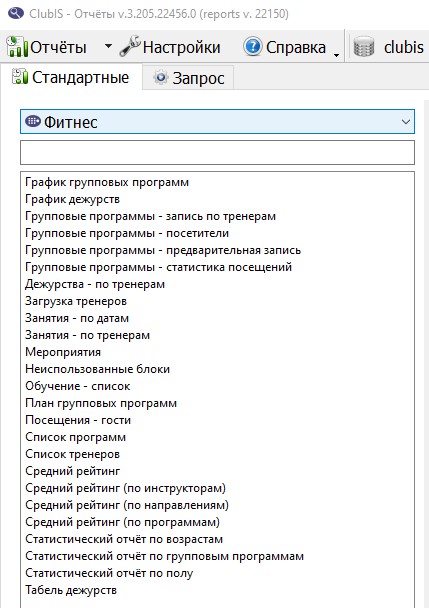
Task: Expand the Отчёты dropdown arrow
Action: click(x=109, y=47)
